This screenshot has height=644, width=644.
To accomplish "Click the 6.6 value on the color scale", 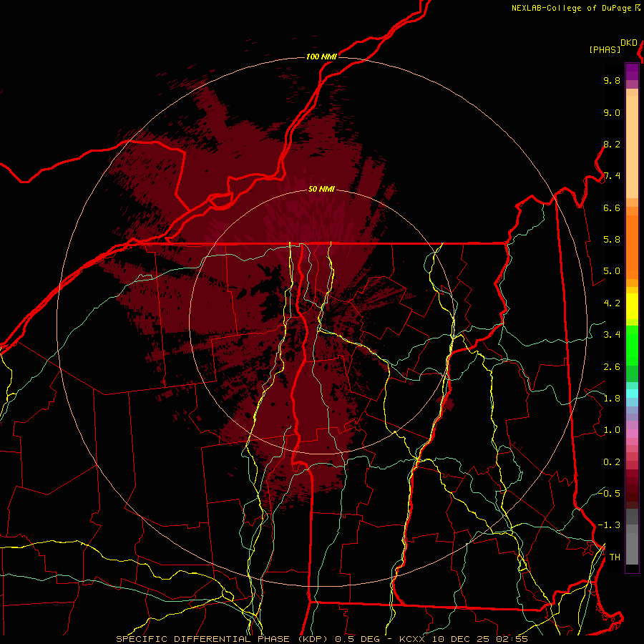I will pyautogui.click(x=612, y=208).
